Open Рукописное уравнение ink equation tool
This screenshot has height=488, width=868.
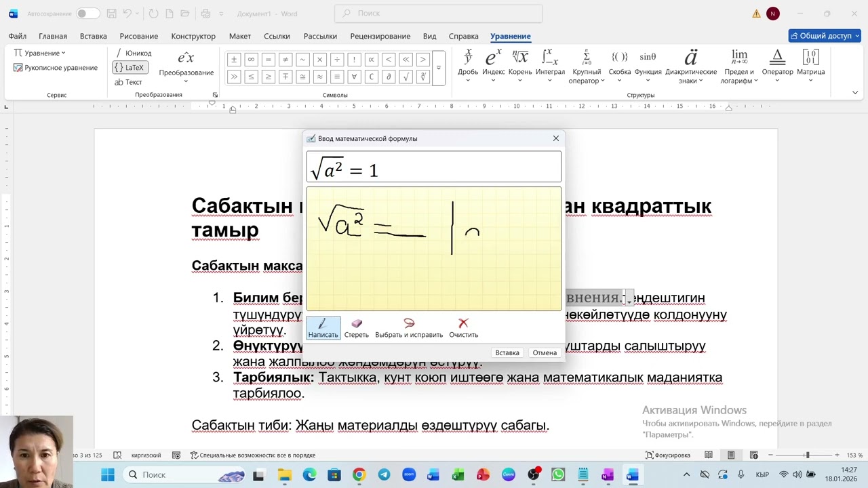[56, 68]
